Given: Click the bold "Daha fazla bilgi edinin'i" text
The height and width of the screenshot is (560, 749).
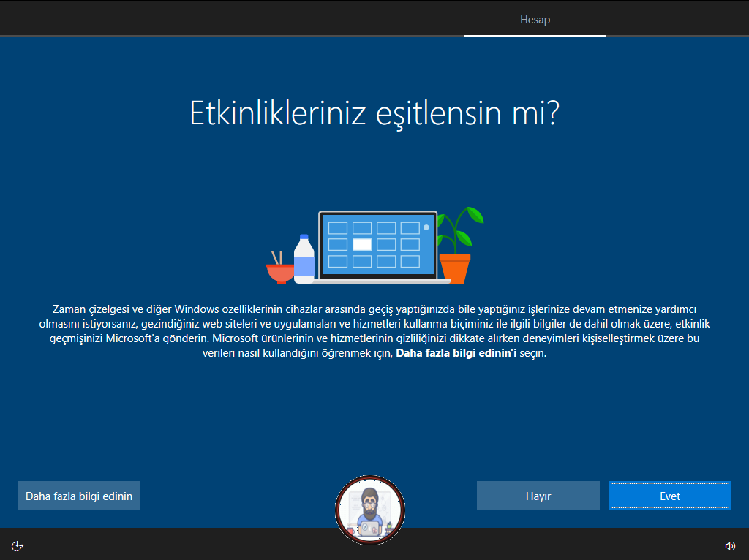Looking at the screenshot, I should pos(456,353).
